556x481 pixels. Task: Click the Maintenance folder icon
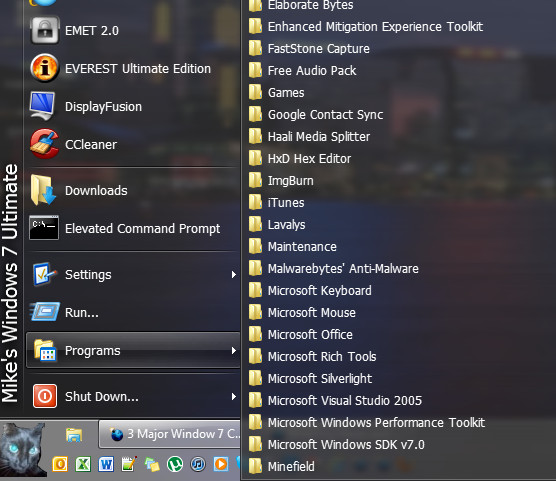click(x=255, y=247)
